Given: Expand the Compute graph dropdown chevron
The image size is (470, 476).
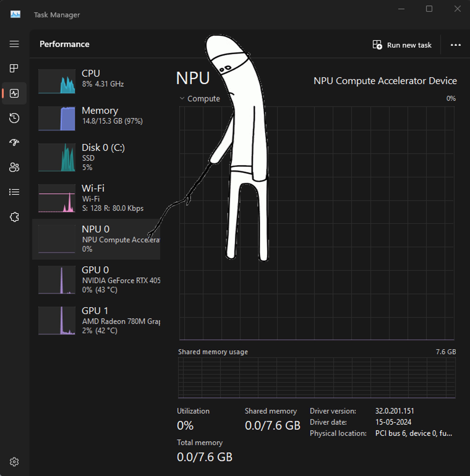Looking at the screenshot, I should [x=182, y=98].
